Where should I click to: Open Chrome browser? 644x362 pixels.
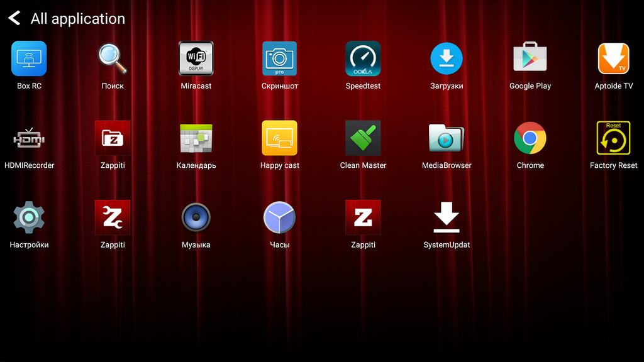pyautogui.click(x=530, y=138)
